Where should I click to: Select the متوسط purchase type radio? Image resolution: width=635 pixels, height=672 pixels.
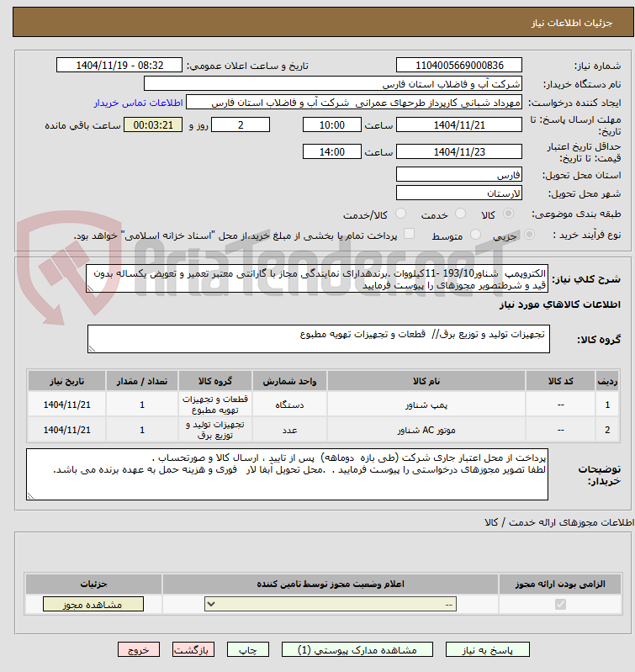[475, 235]
